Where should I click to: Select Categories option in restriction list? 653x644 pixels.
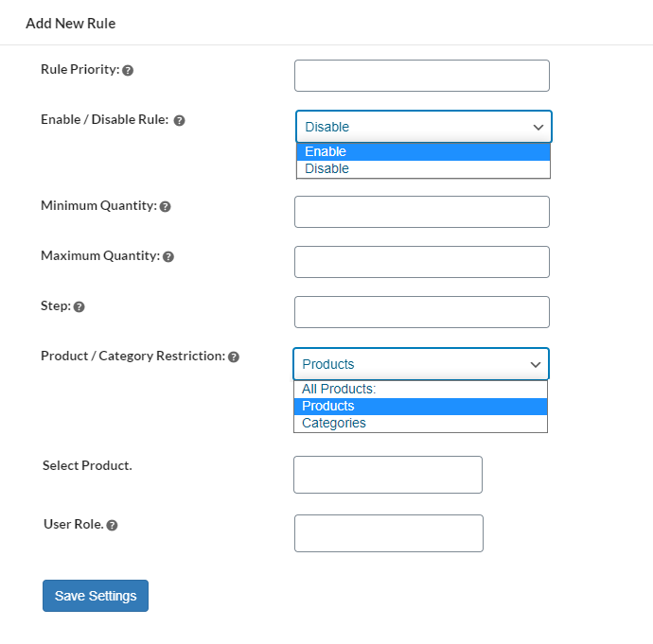(420, 423)
